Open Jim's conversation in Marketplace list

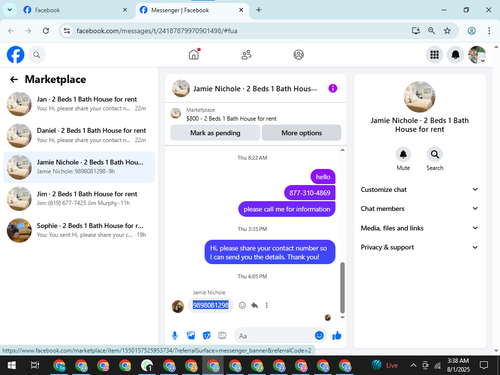(x=79, y=199)
